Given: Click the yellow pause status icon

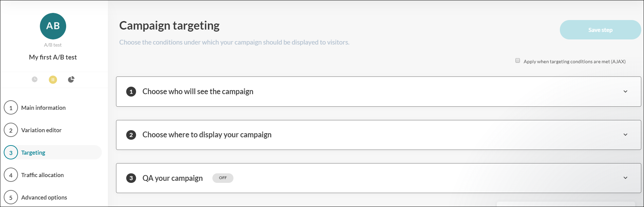Looking at the screenshot, I should click(x=53, y=80).
